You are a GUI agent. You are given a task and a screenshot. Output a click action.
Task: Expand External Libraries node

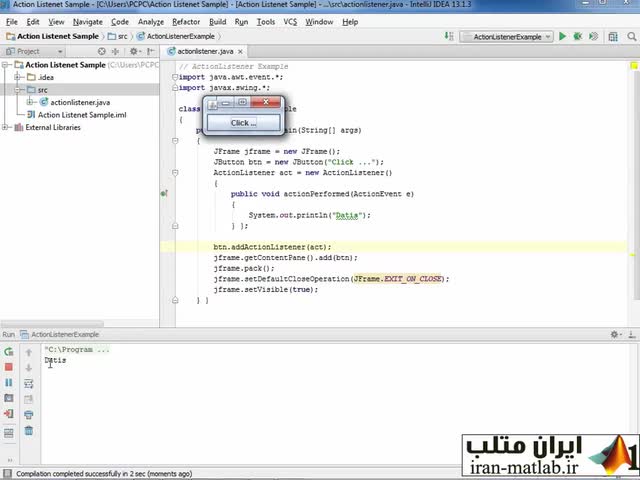[x=6, y=127]
